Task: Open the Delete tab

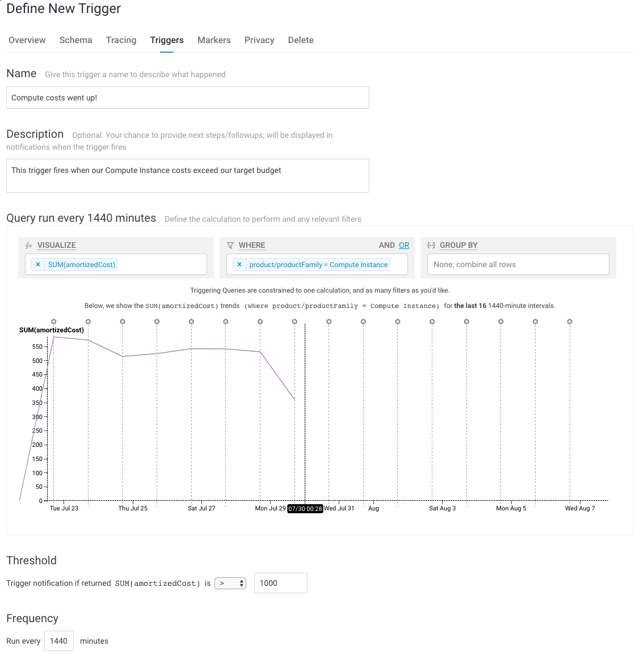Action: [301, 40]
